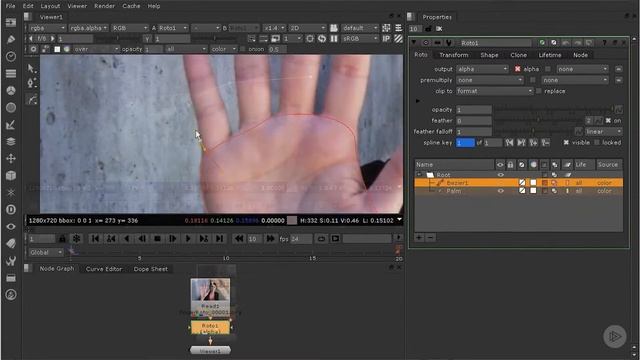Switch to the Transform tab
Image resolution: width=640 pixels, height=360 pixels.
click(x=453, y=55)
